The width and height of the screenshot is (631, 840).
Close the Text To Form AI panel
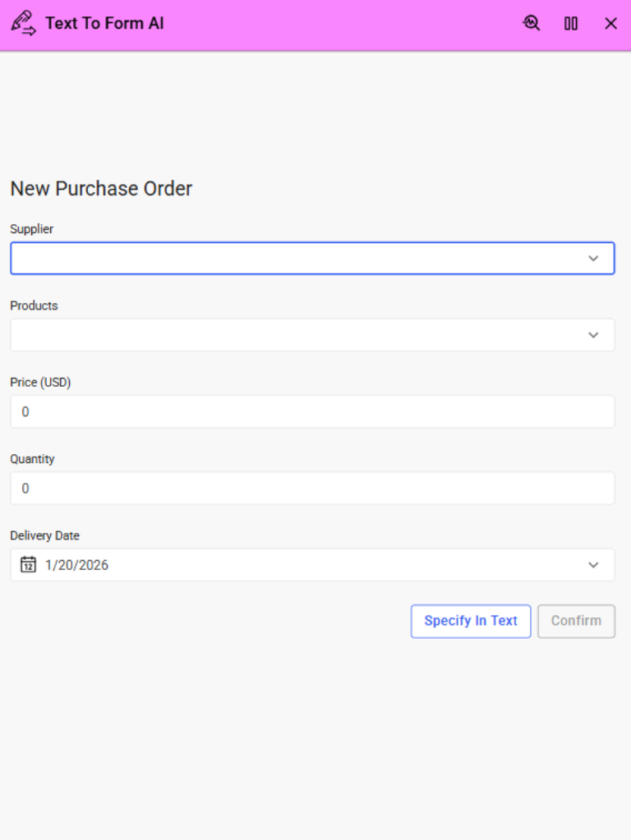pyautogui.click(x=610, y=23)
